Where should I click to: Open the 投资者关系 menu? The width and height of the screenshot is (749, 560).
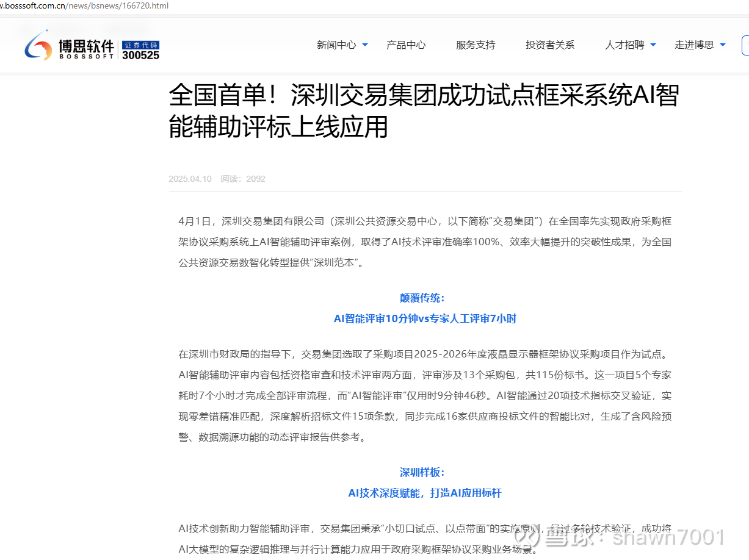tap(550, 45)
